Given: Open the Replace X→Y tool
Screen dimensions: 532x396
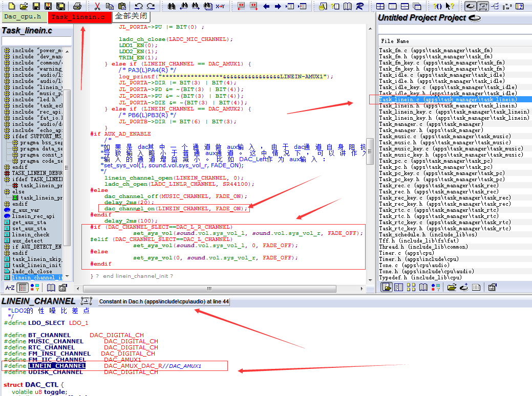Looking at the screenshot, I should tap(220, 6).
